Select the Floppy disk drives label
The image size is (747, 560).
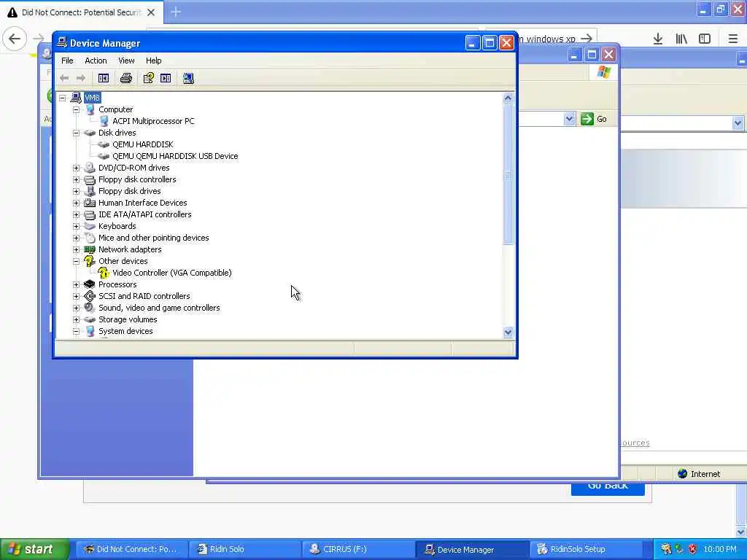point(130,192)
